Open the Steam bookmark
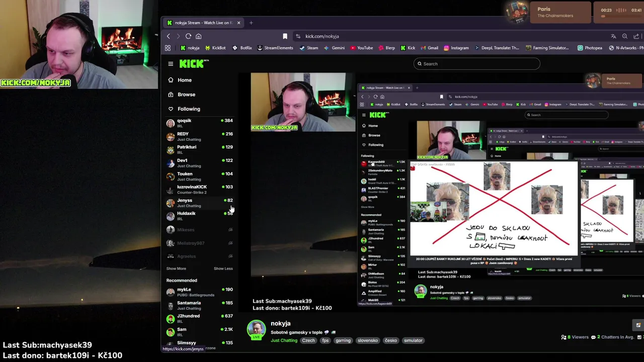This screenshot has width=644, height=362. pos(309,48)
